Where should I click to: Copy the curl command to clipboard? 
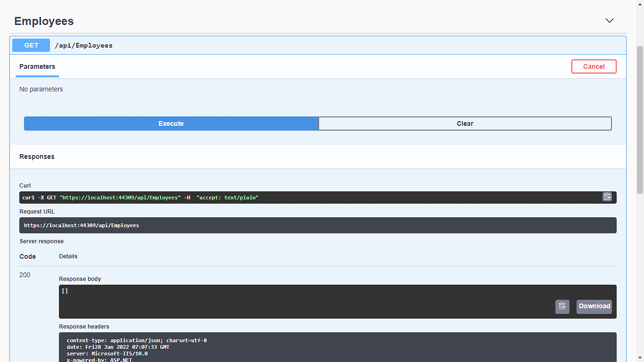tap(607, 197)
